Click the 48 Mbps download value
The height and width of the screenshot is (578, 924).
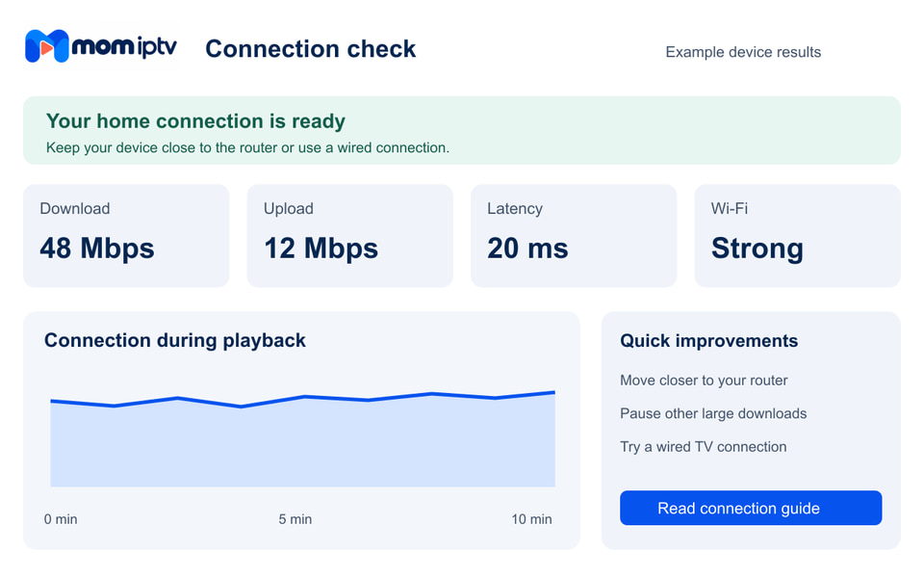97,248
